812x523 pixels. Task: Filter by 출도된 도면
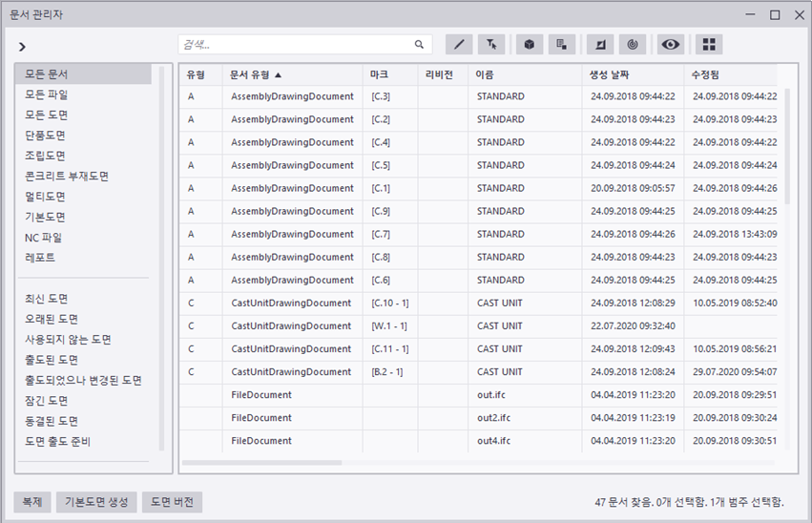[x=83, y=360]
